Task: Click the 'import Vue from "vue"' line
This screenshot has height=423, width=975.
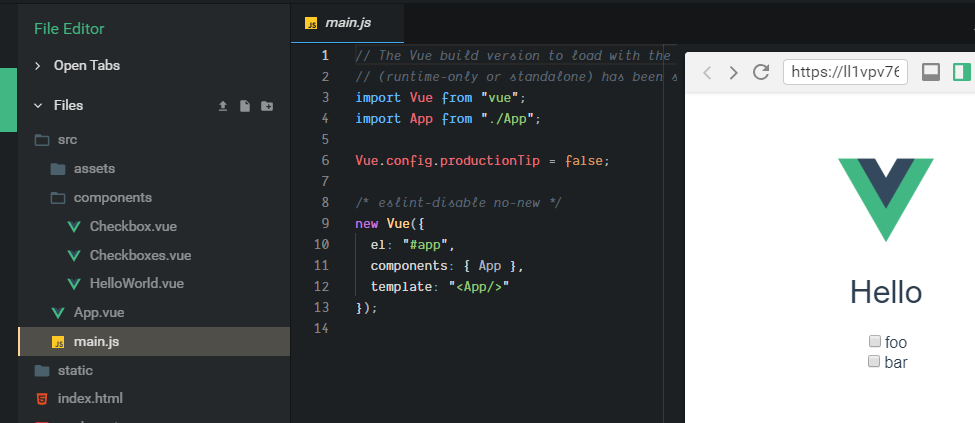Action: pos(441,98)
